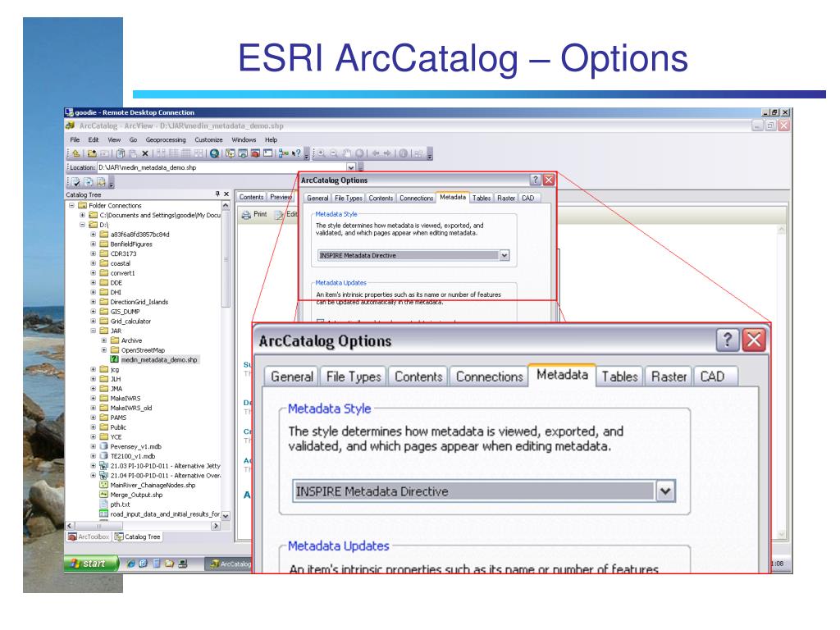Switch to Details view icon

click(x=186, y=153)
